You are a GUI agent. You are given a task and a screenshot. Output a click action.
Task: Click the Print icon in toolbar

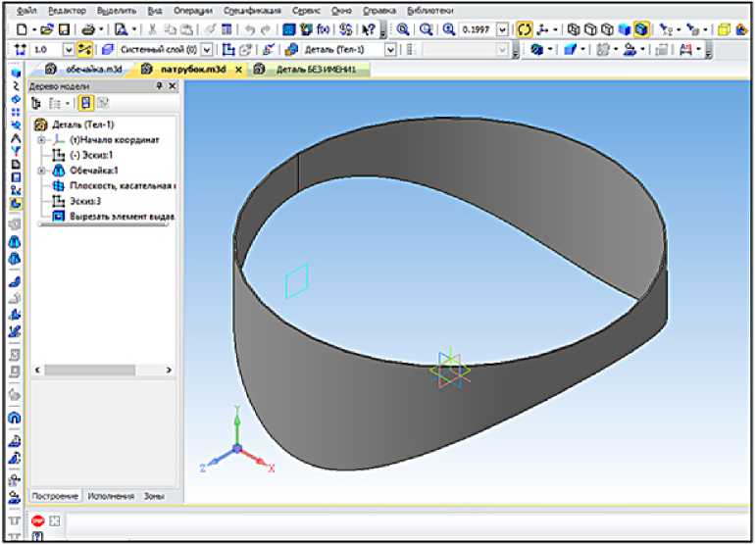point(88,29)
